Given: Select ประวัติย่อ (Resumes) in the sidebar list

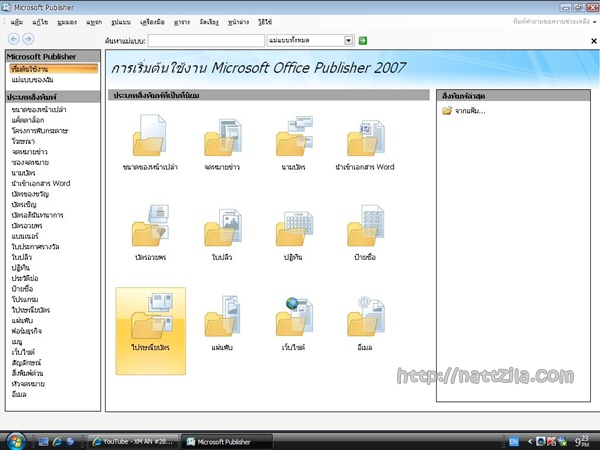Looking at the screenshot, I should tap(24, 278).
